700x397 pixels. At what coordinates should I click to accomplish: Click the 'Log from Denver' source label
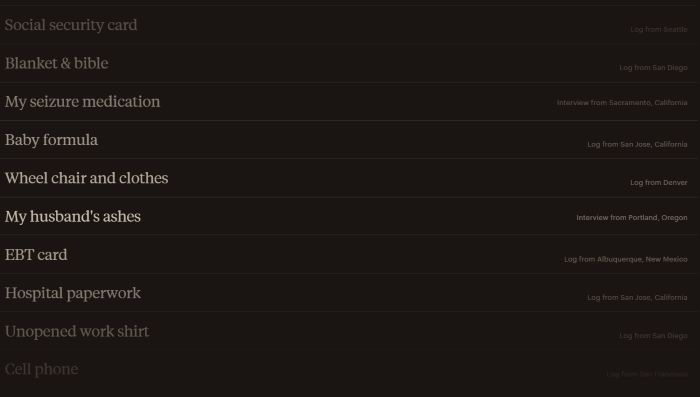[x=658, y=183]
